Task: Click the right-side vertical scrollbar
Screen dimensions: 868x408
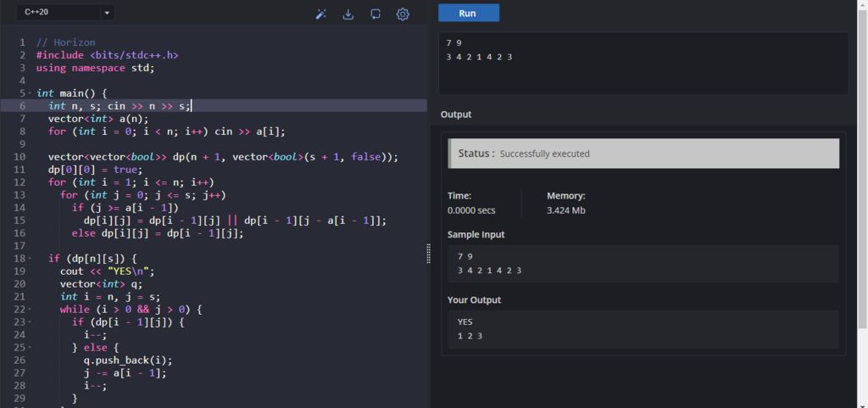Action: click(862, 170)
